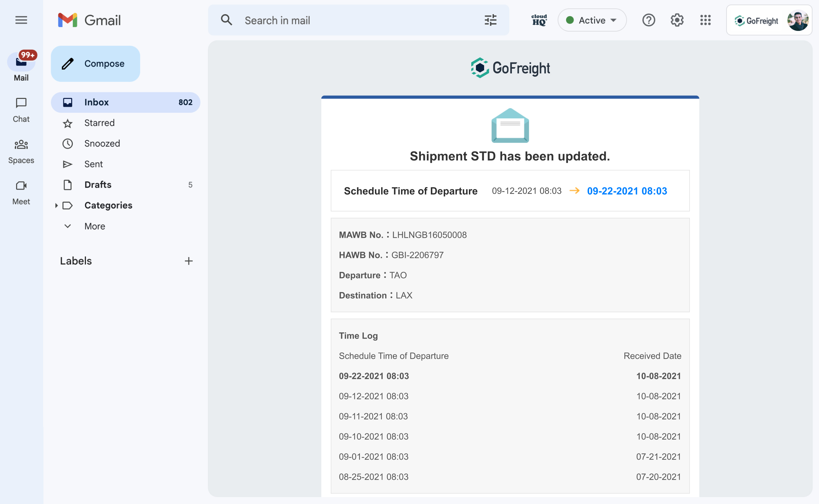Open the Google apps grid
819x504 pixels.
705,20
